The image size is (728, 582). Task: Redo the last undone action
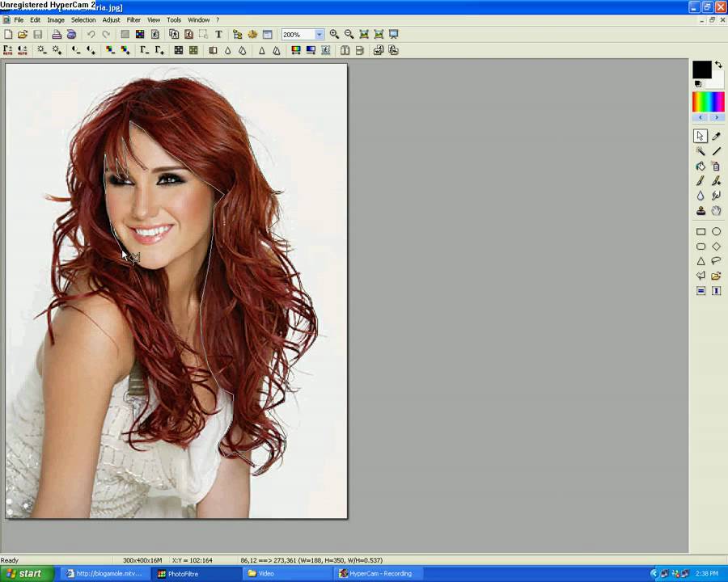(106, 34)
